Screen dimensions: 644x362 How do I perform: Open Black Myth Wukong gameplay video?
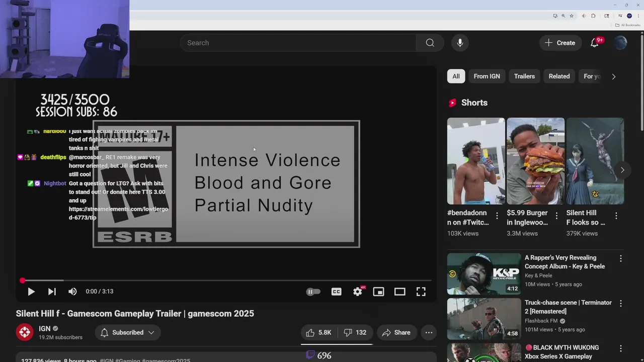[x=561, y=352]
